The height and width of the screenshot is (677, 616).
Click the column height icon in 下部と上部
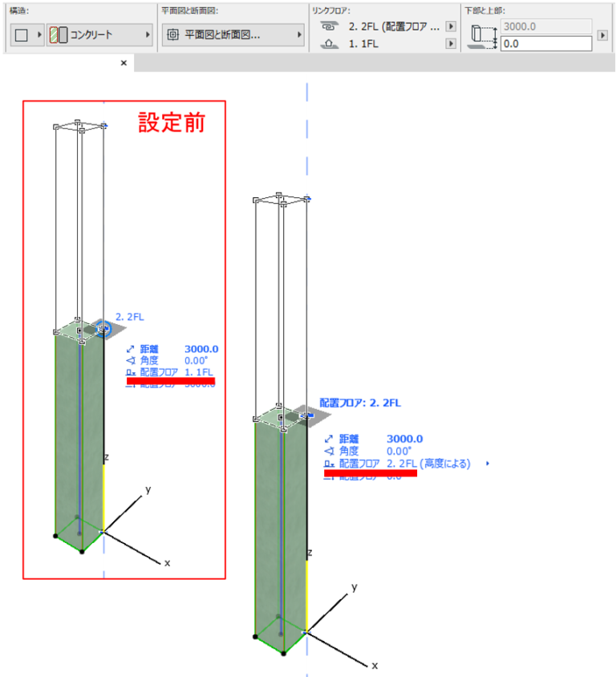(x=483, y=36)
